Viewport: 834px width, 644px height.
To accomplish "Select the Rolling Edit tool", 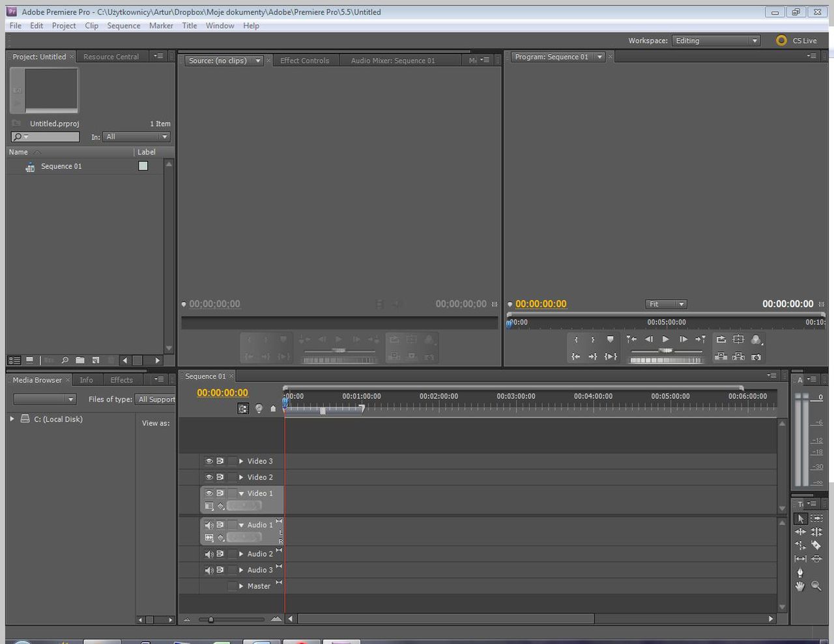I will pos(816,532).
